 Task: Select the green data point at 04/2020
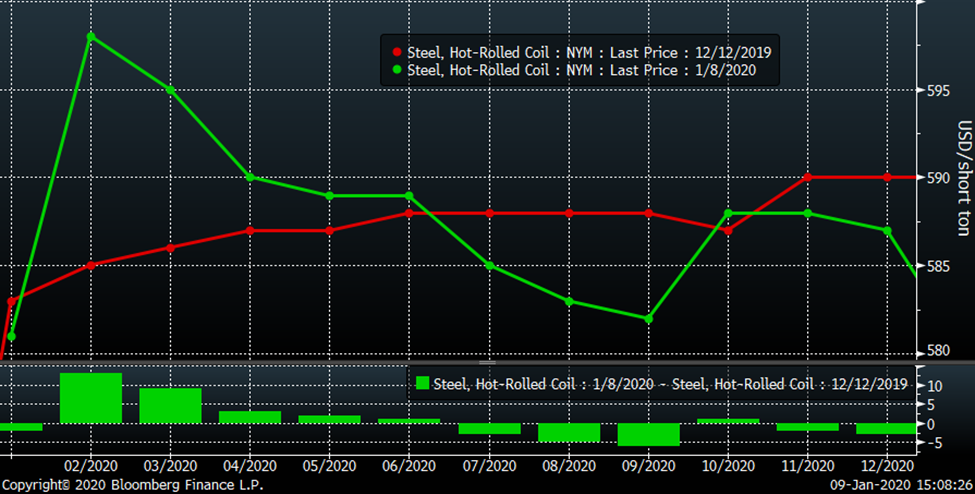pos(250,177)
